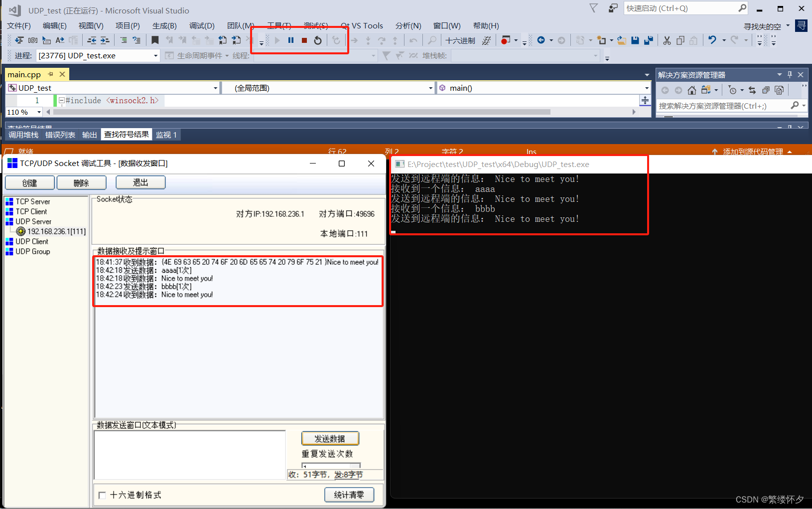Screen dimensions: 812x509
Task: Click the notifications filter funnel icon
Action: click(593, 8)
